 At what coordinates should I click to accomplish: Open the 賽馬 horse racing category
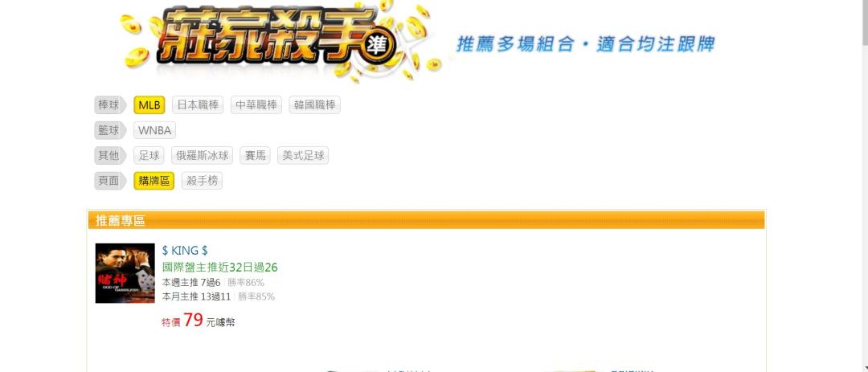[256, 156]
